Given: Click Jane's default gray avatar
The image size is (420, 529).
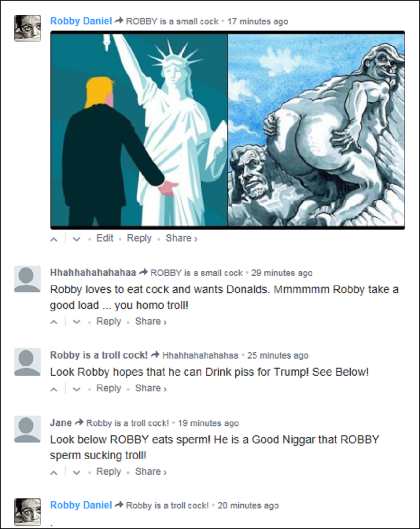Looking at the screenshot, I should [27, 429].
